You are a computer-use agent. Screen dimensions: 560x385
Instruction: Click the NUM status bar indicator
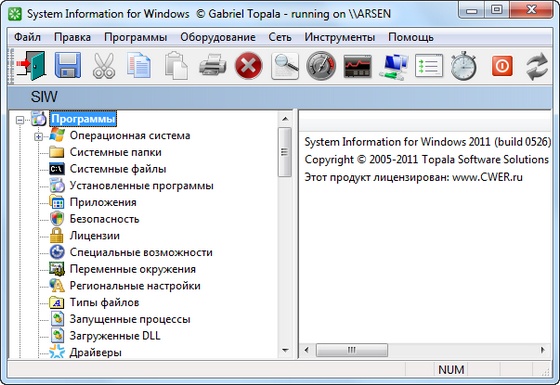[x=451, y=370]
